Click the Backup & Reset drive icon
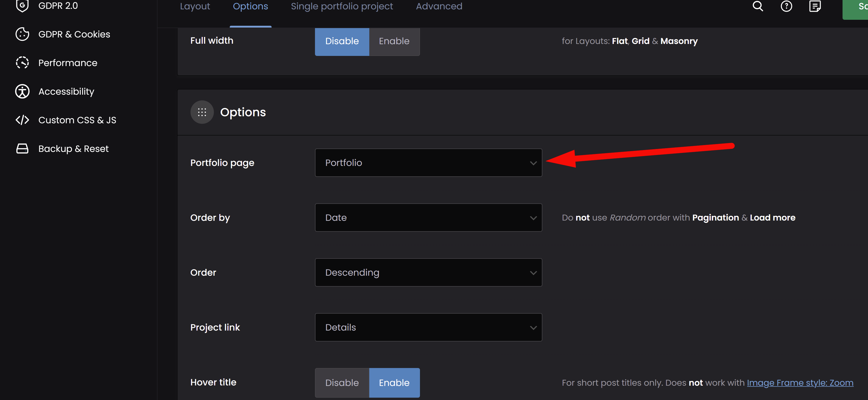 (x=22, y=149)
